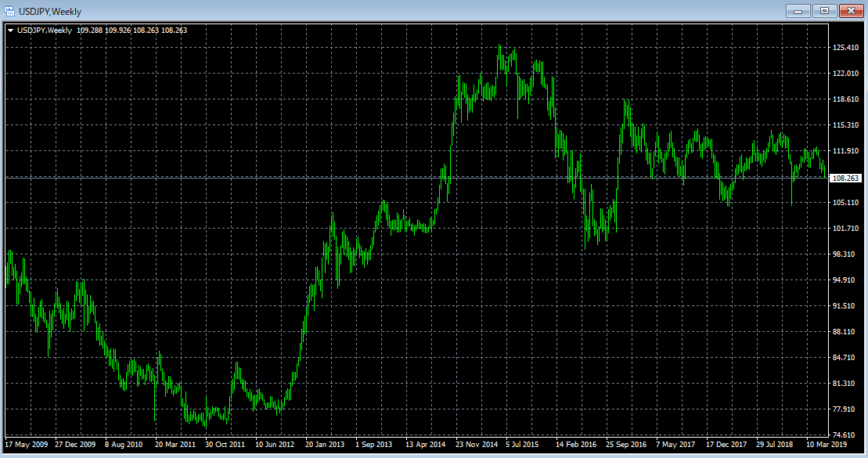This screenshot has height=458, width=868.
Task: Click the highlighted current price marker on the price axis
Action: pos(846,179)
